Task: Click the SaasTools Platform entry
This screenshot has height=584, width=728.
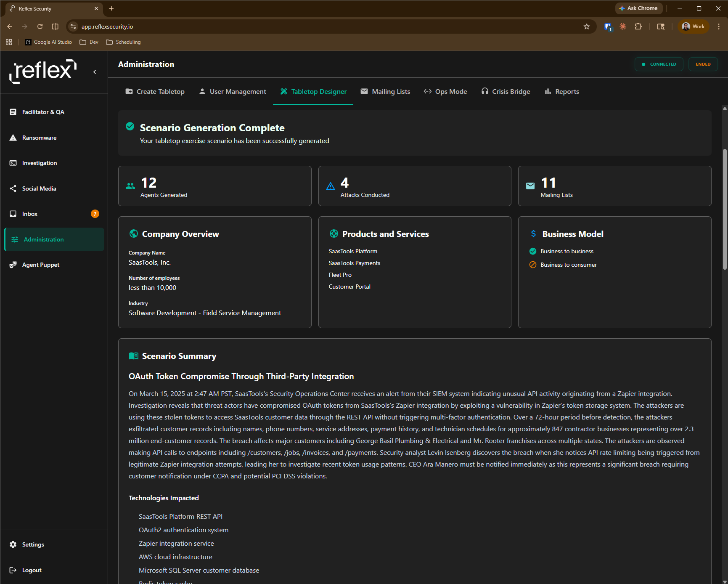Action: pyautogui.click(x=353, y=251)
